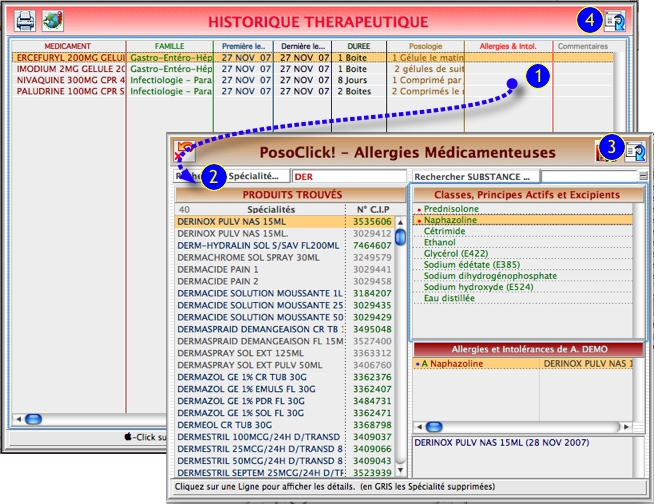This screenshot has height=504, width=655.
Task: Sort by MEDICAMENT column header
Action: [x=68, y=46]
